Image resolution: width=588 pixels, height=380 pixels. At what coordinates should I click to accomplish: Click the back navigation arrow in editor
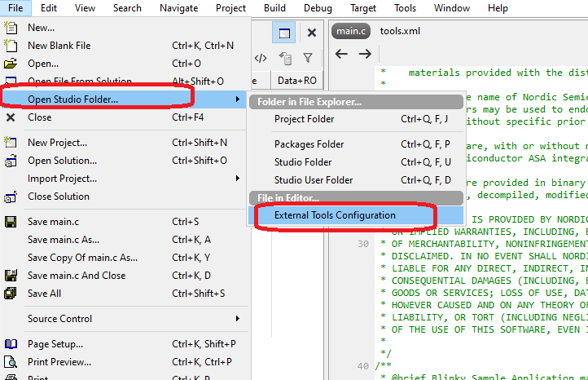pyautogui.click(x=342, y=54)
